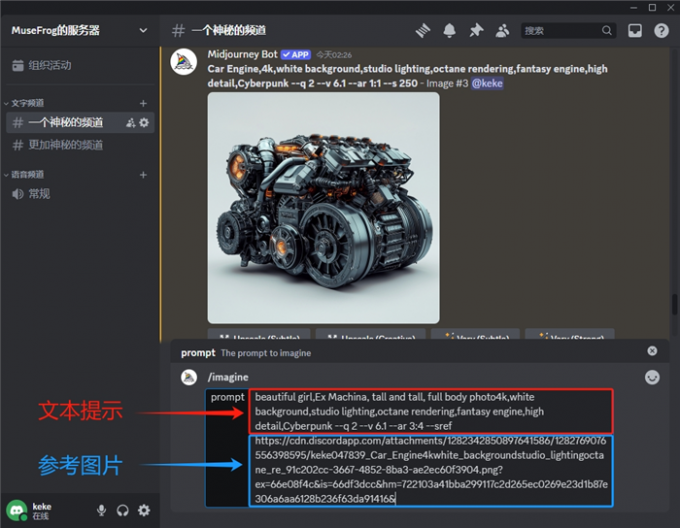
Task: Add a channel to 语音频道 category
Action: 143,175
